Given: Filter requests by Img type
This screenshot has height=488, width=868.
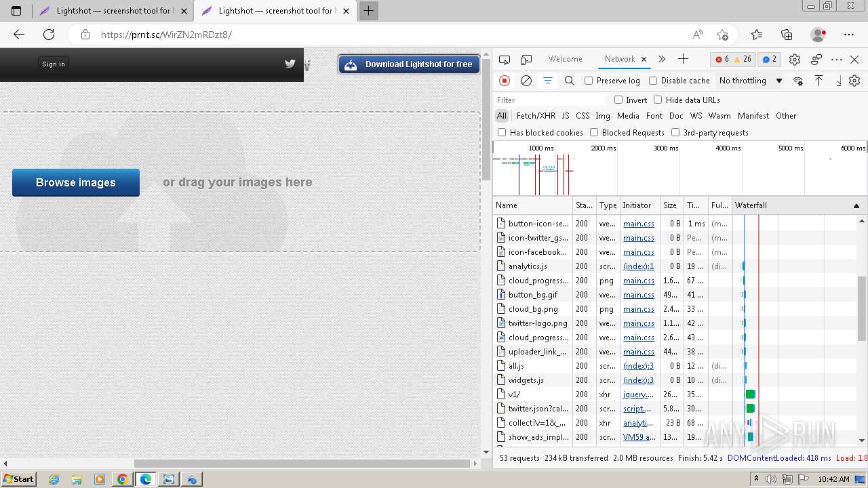Looking at the screenshot, I should click(x=603, y=116).
